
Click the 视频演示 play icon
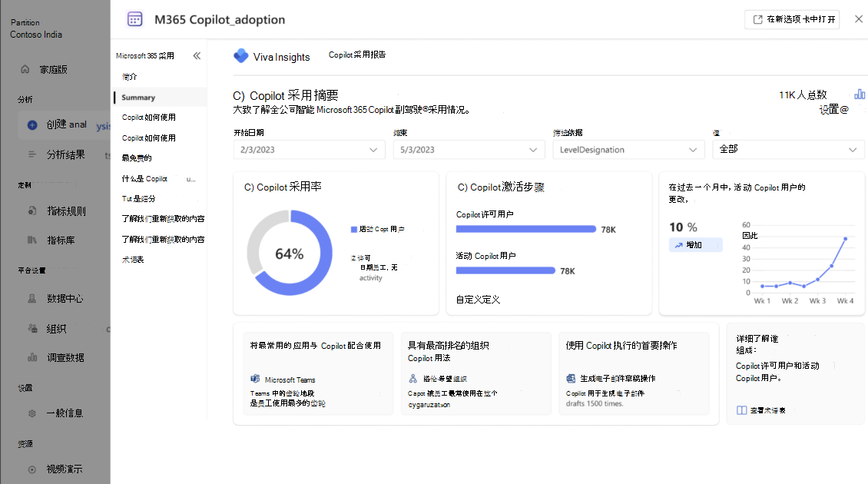pyautogui.click(x=32, y=469)
